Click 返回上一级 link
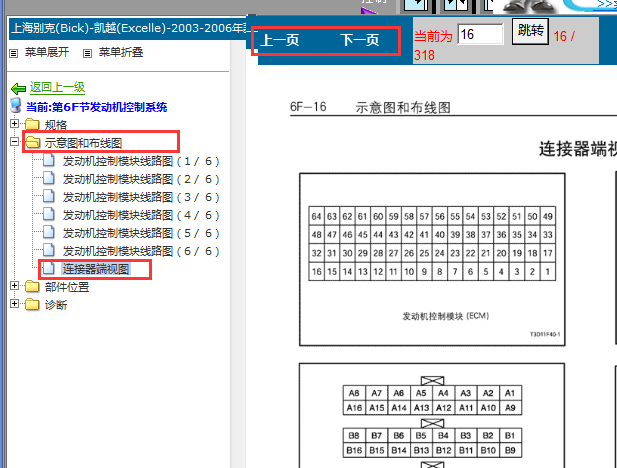This screenshot has height=468, width=617. pos(57,87)
